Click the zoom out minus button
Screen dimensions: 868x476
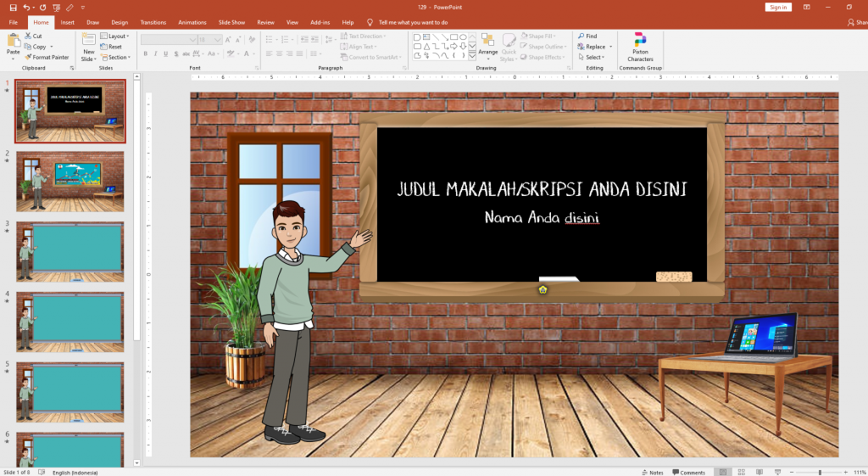pos(792,472)
